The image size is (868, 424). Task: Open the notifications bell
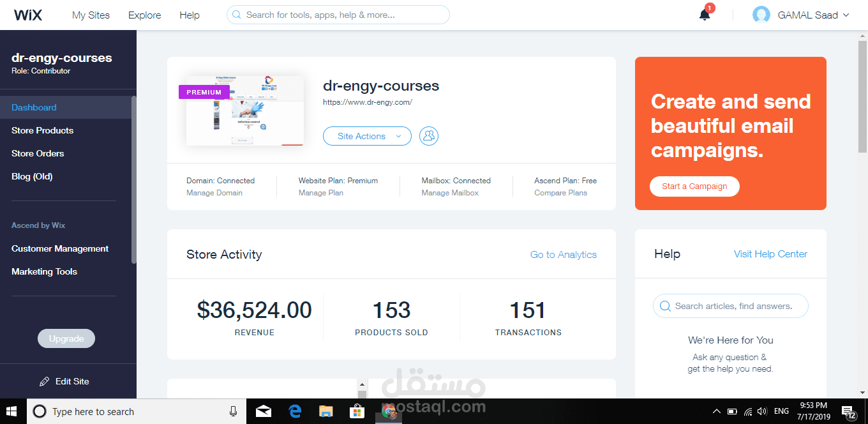(x=705, y=15)
